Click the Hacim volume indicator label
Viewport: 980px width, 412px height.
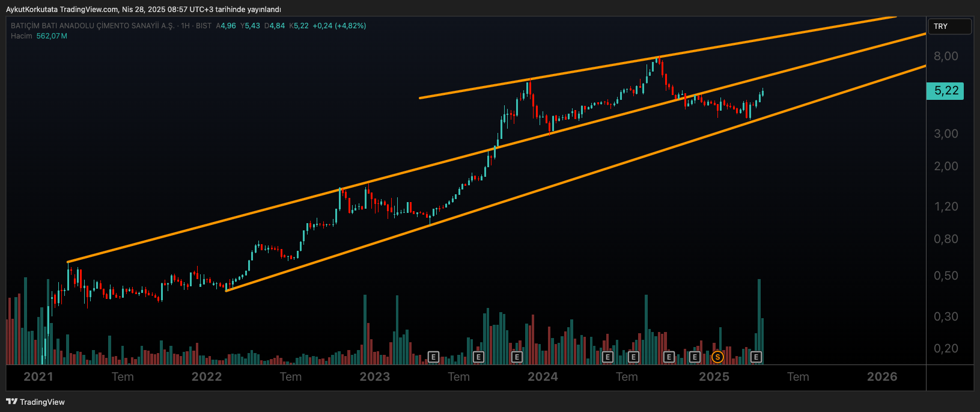pyautogui.click(x=22, y=36)
